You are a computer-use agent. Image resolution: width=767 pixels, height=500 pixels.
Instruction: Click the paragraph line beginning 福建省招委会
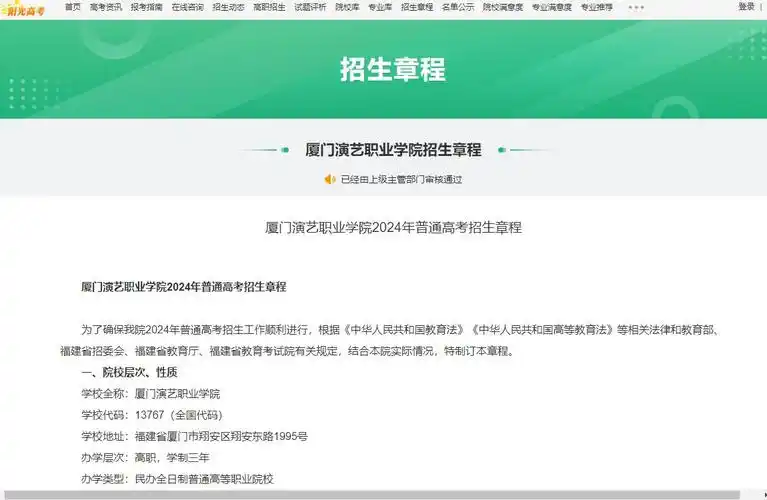pyautogui.click(x=287, y=351)
